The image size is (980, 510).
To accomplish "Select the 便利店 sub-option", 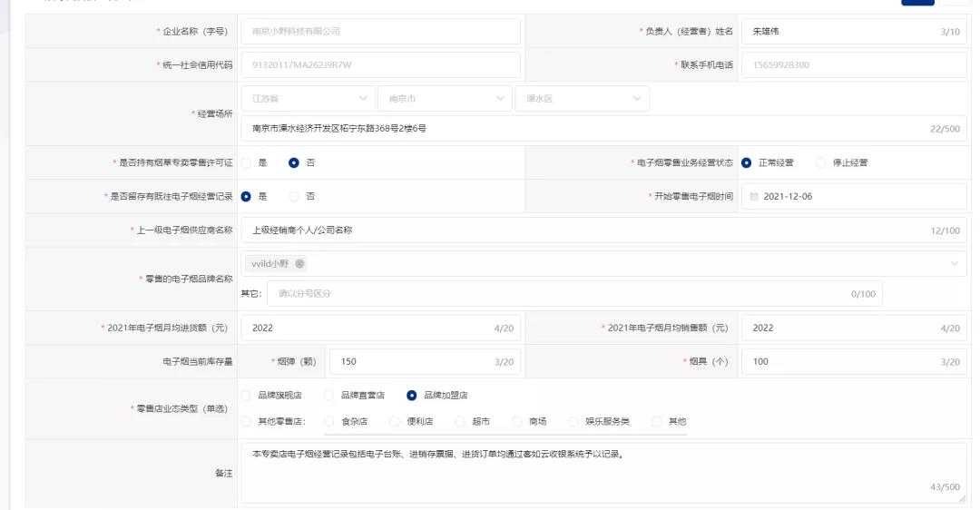I will (x=395, y=421).
